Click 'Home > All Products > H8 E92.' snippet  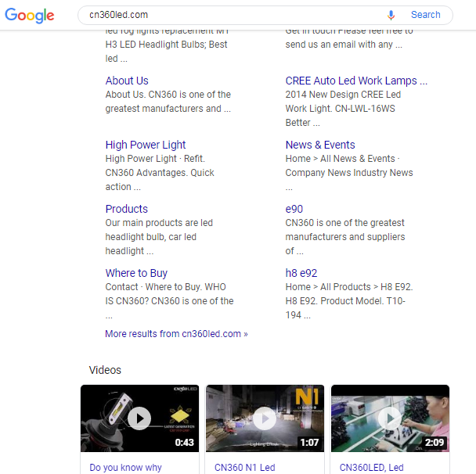(x=349, y=287)
